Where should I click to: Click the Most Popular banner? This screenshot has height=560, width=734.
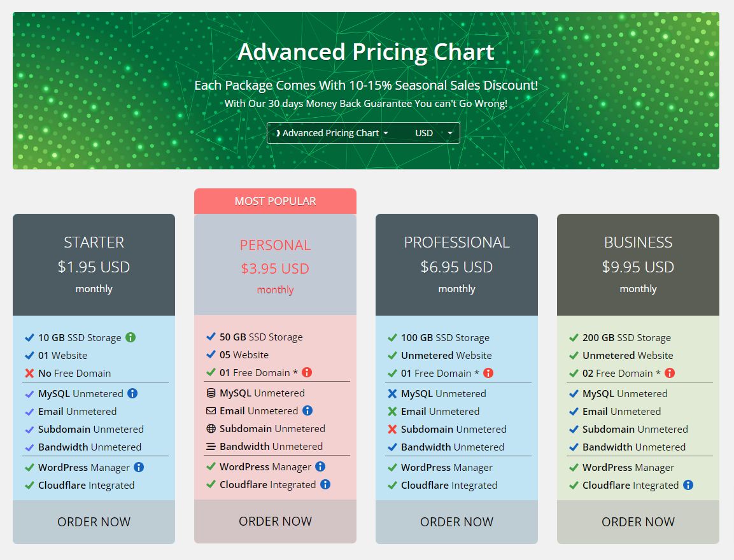tap(275, 201)
